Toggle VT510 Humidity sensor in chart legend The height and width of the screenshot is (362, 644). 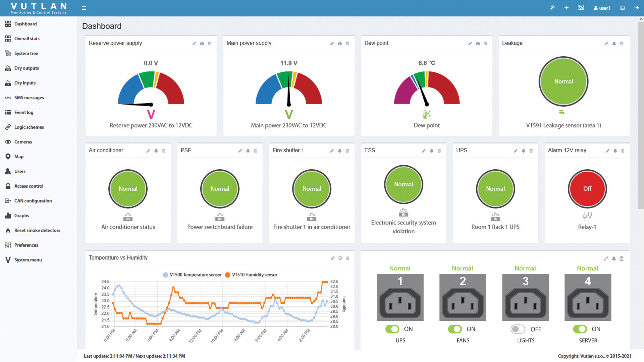(253, 275)
